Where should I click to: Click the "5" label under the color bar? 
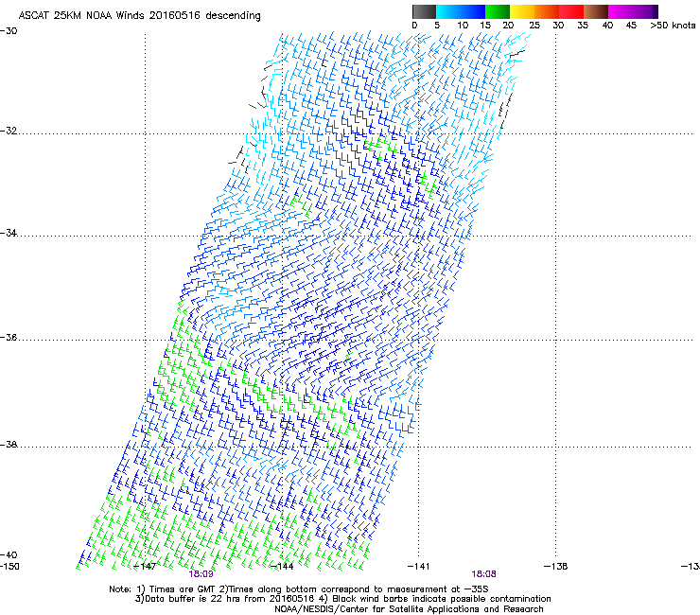(x=437, y=25)
